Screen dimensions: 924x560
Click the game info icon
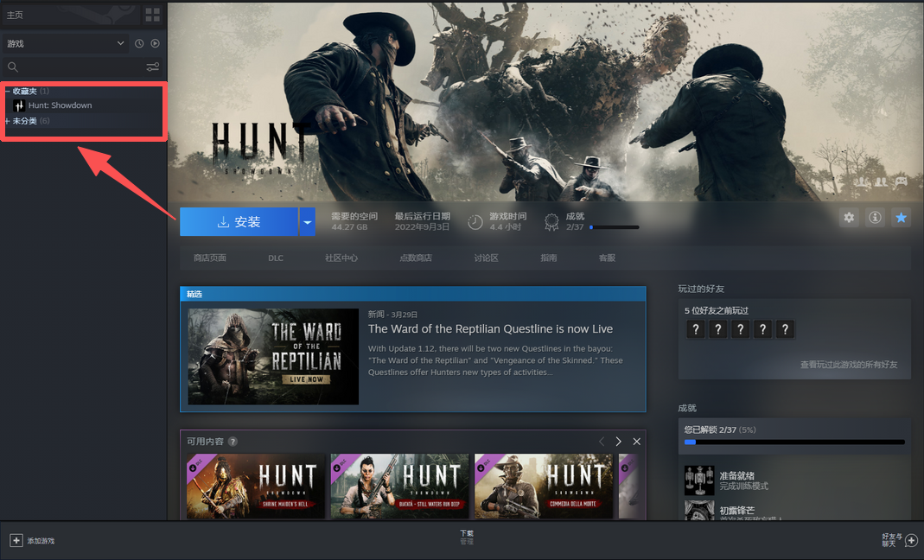click(x=875, y=218)
